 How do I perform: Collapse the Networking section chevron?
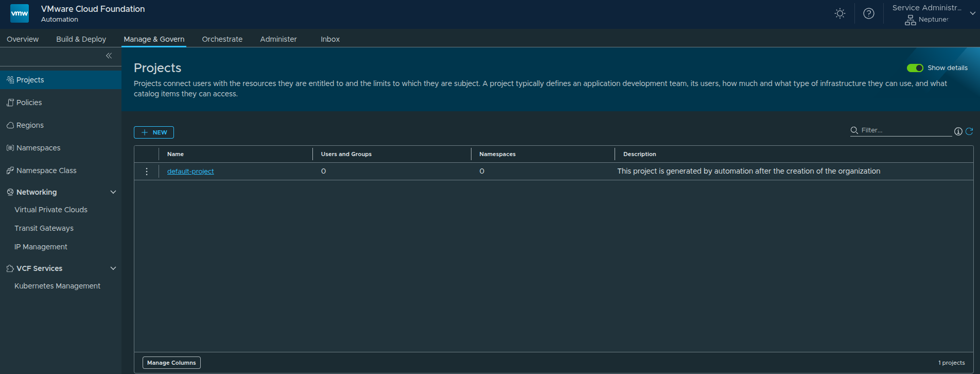point(113,192)
